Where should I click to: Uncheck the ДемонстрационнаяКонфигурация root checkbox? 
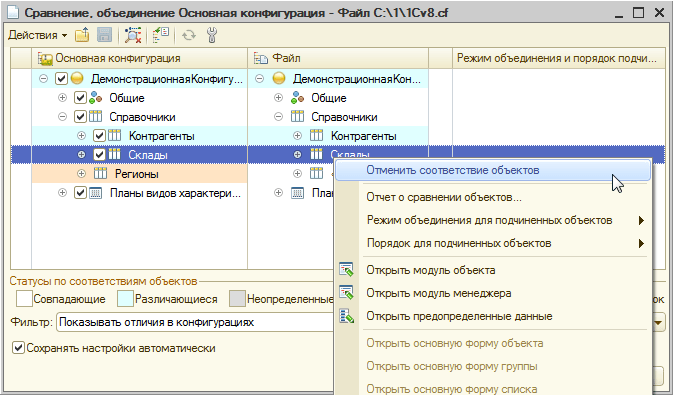[61, 79]
